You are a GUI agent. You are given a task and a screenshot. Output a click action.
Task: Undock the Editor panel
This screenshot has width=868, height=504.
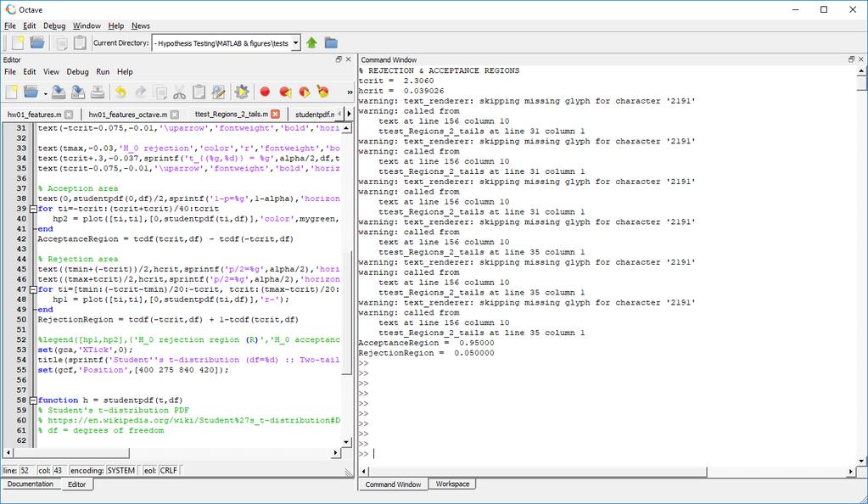(339, 59)
